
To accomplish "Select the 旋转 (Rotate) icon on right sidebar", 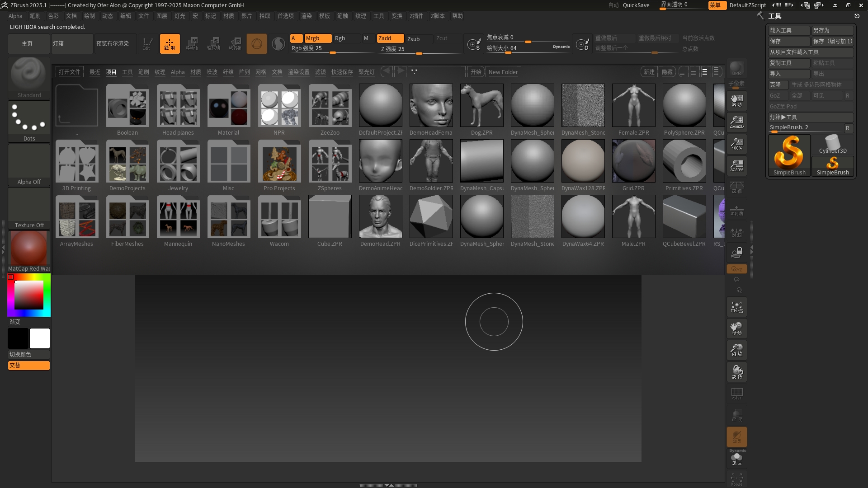I will tap(736, 371).
